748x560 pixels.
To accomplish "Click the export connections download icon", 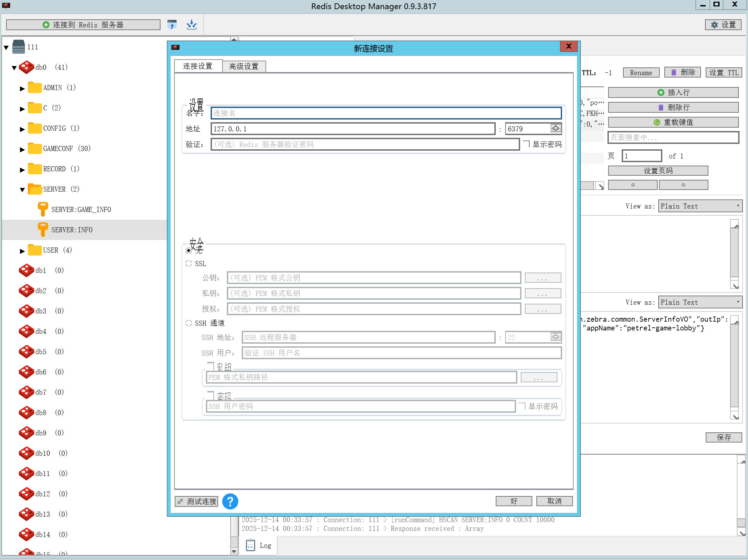I will click(191, 24).
